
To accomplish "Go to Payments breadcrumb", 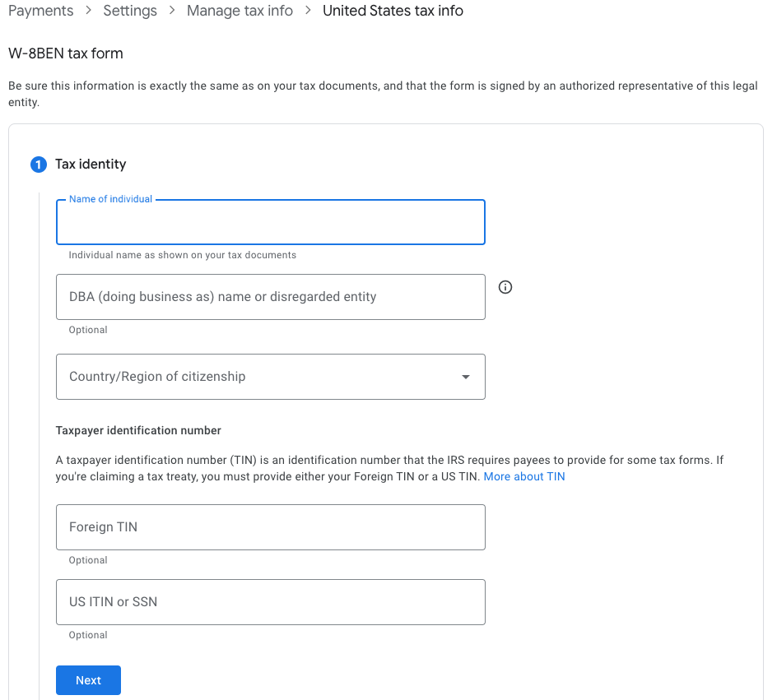I will tap(40, 11).
